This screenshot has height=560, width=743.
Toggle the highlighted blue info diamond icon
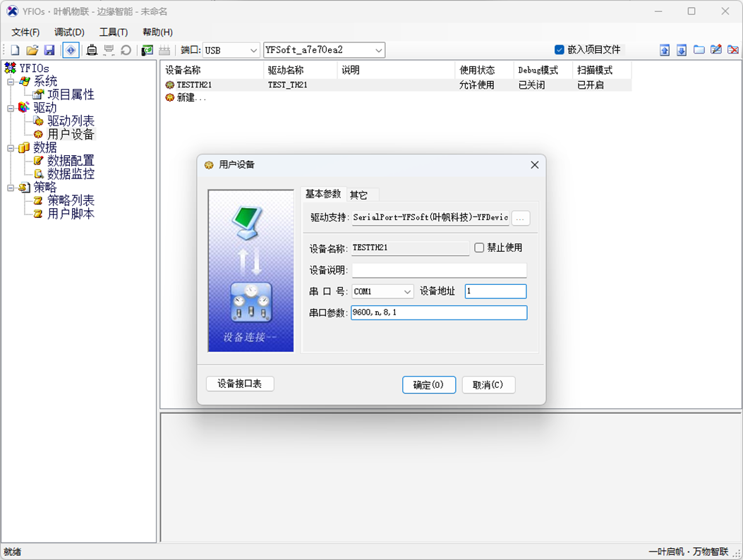click(71, 50)
